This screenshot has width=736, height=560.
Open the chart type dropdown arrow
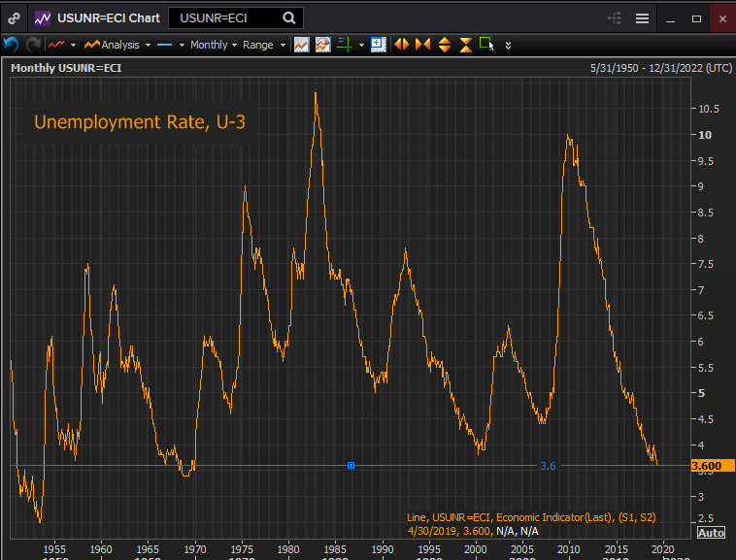point(73,45)
